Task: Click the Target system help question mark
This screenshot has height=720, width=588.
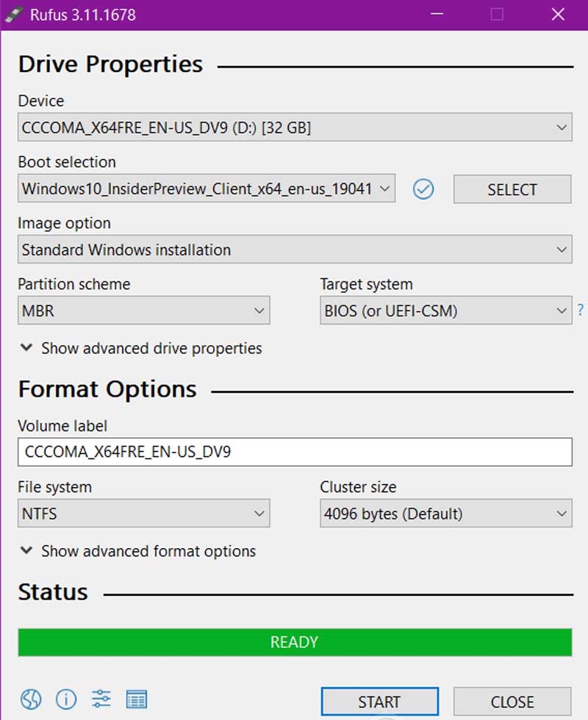Action: 581,309
